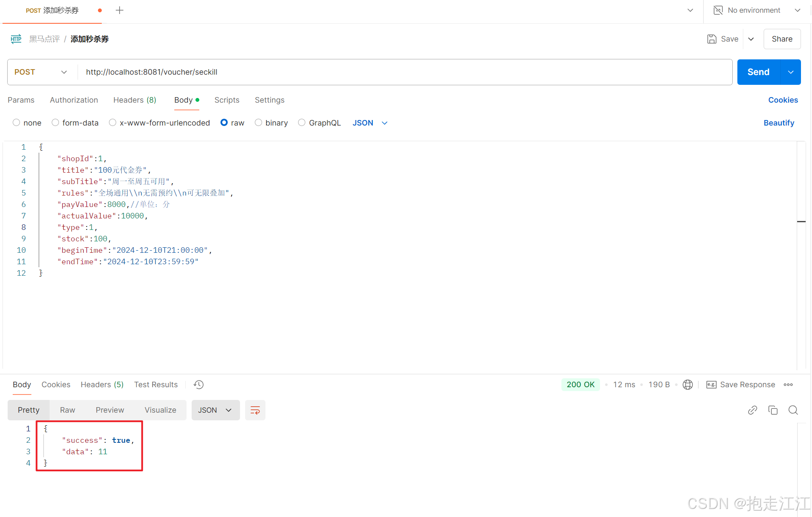Open the Test Results tab

[156, 385]
